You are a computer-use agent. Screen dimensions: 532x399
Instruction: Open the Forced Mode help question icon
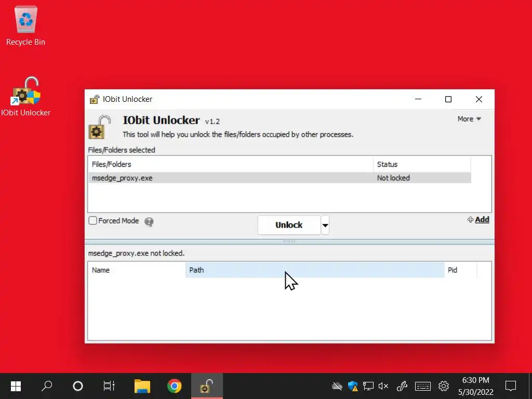149,221
